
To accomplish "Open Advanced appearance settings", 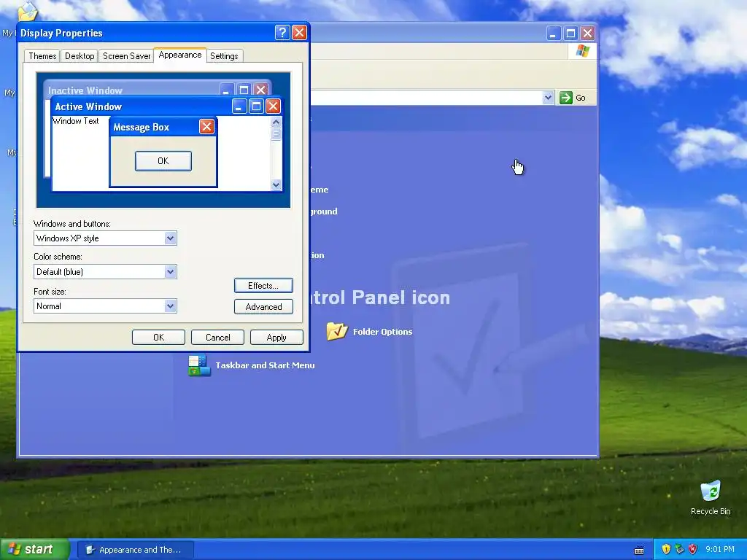I will (x=263, y=307).
